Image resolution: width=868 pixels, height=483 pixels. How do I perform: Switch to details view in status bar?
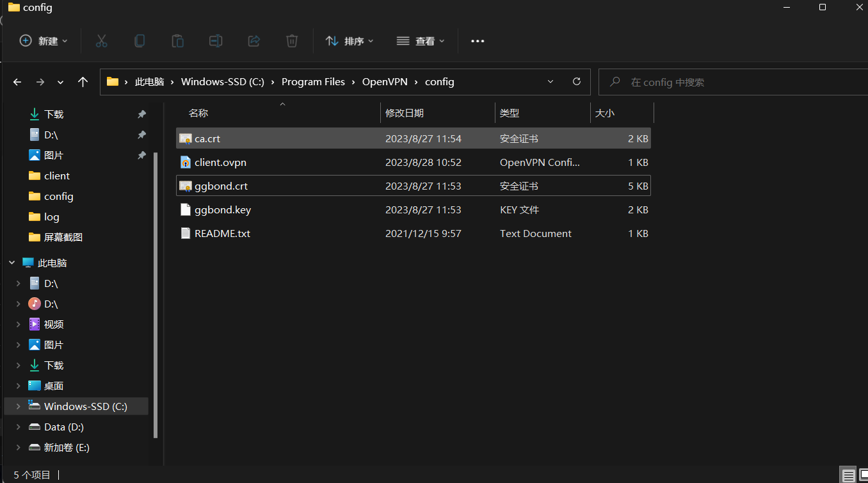click(x=848, y=475)
